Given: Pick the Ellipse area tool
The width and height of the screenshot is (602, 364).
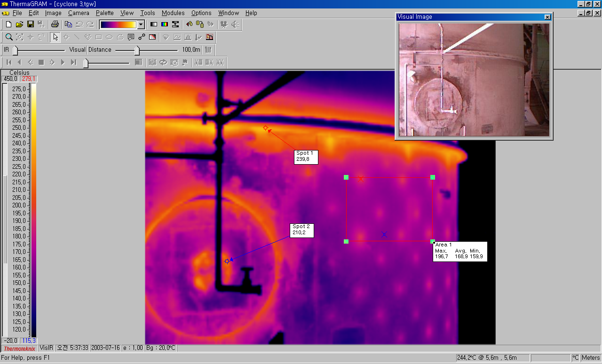Looking at the screenshot, I should pos(109,37).
